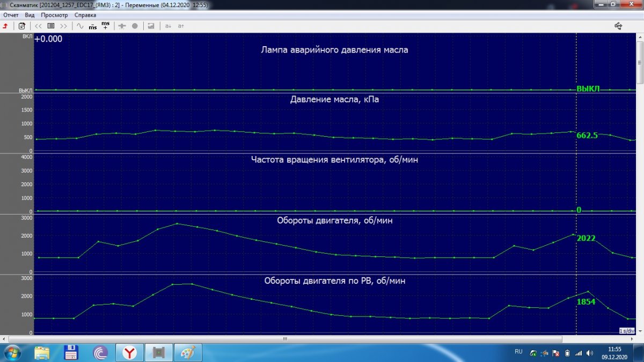
Task: Click the horizontal scrollbar thumb
Action: point(285,339)
